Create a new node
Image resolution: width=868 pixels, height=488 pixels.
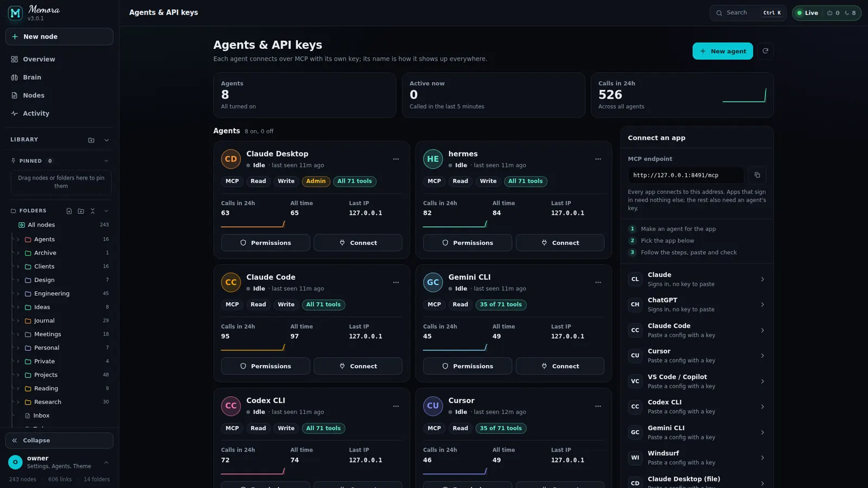coord(60,37)
